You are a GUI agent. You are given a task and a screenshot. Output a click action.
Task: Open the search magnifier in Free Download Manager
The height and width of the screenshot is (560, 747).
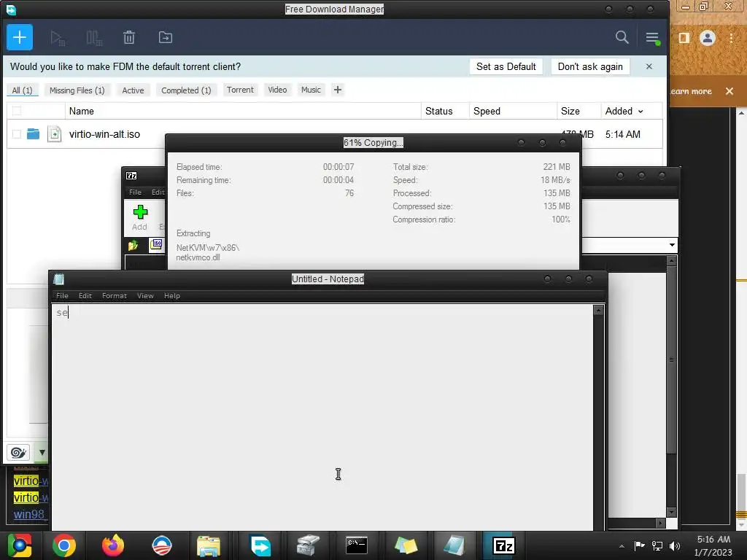pyautogui.click(x=622, y=37)
